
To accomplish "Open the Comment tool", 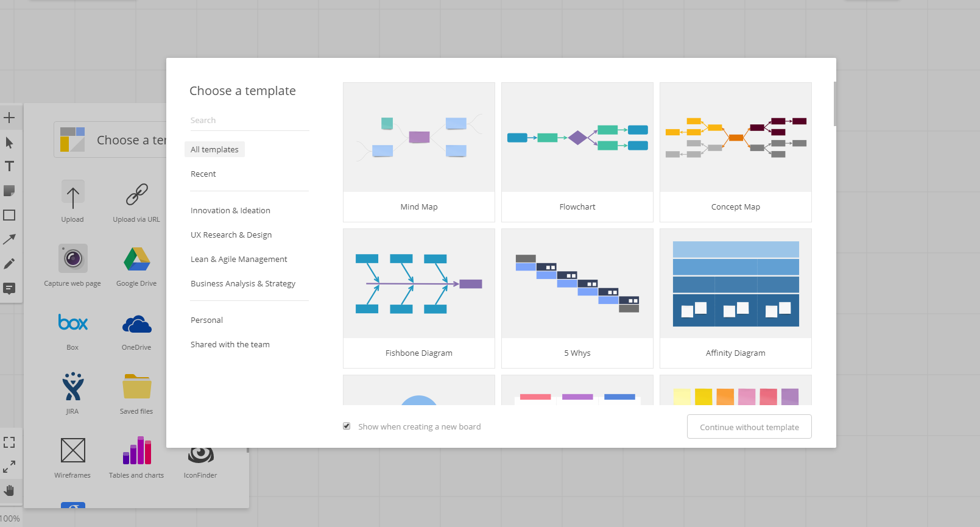I will click(x=9, y=288).
